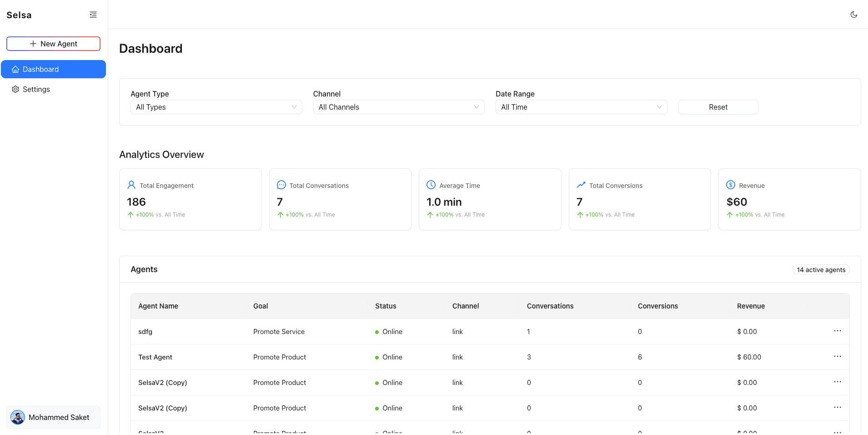
Task: Click the home icon next to Dashboard
Action: tap(15, 69)
